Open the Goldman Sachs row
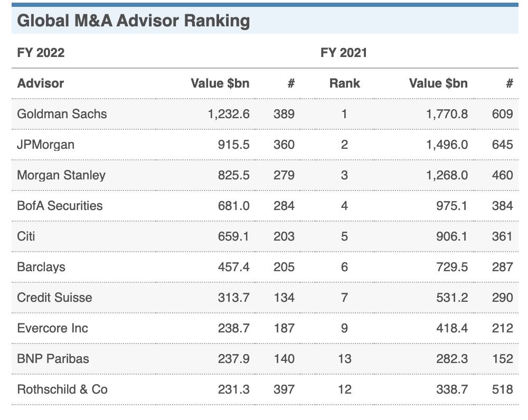The image size is (528, 420). pyautogui.click(x=265, y=114)
